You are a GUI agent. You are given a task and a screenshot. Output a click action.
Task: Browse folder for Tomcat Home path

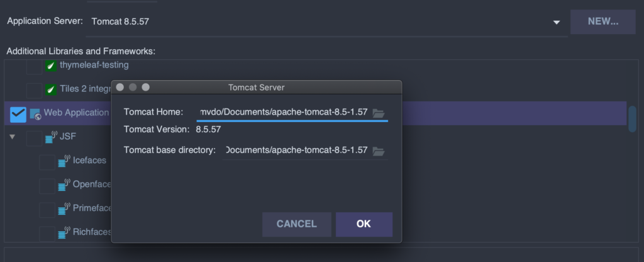378,113
